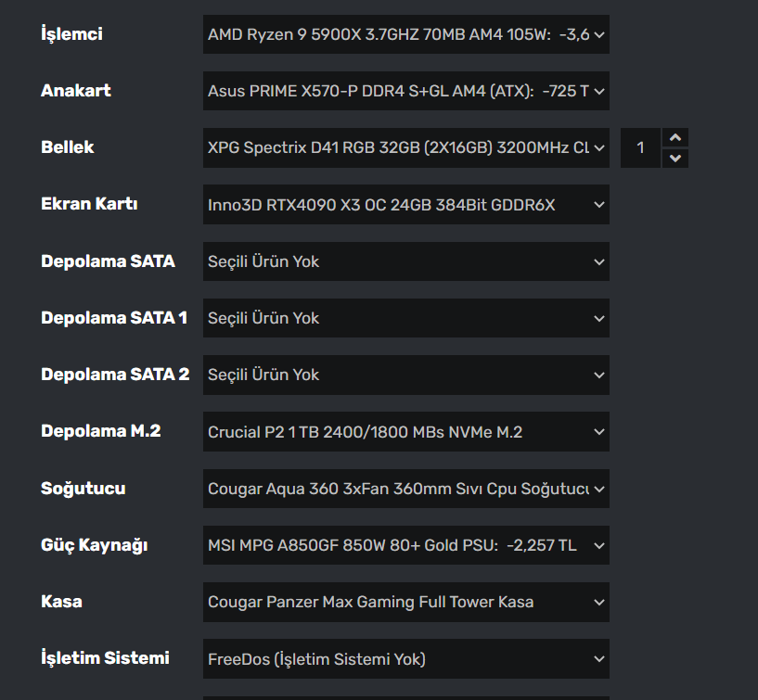
Task: Open the Bellek memory dropdown
Action: pos(405,148)
